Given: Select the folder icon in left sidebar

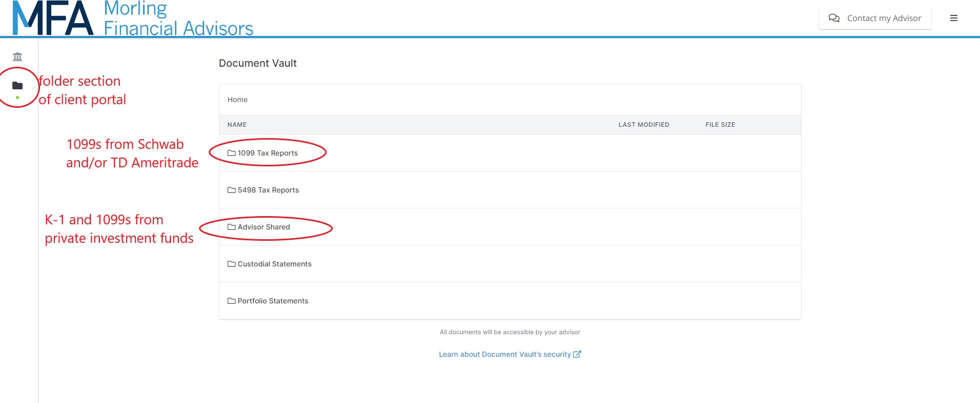Looking at the screenshot, I should (17, 86).
